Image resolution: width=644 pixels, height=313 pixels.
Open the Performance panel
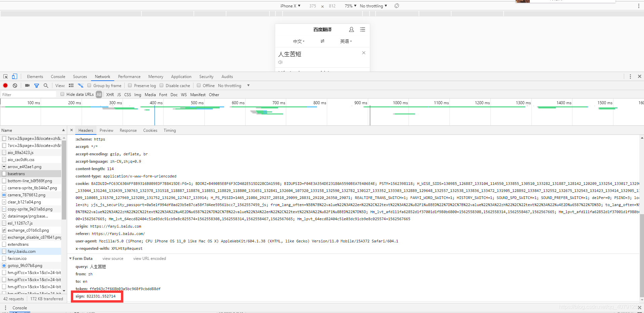(129, 77)
